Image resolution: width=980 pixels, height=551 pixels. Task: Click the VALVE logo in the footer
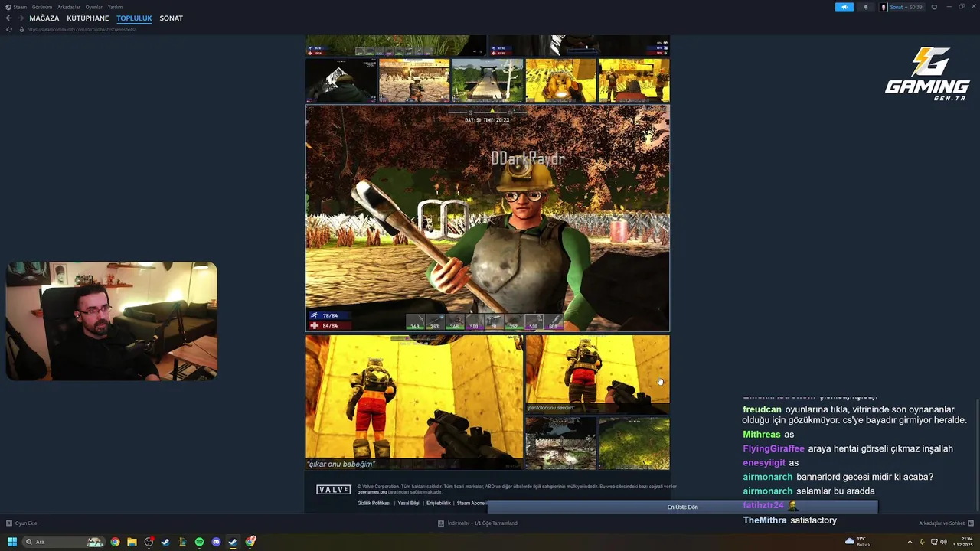tap(334, 490)
